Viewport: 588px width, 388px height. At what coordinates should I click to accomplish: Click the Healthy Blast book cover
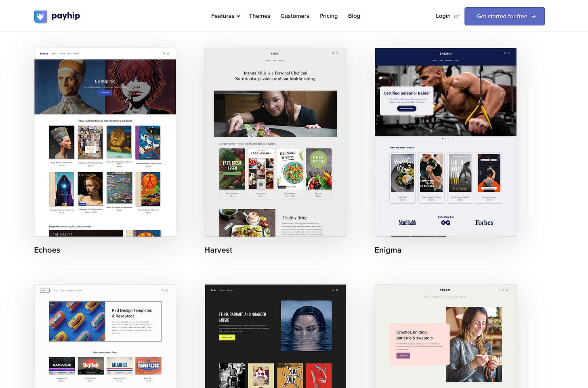tap(403, 173)
